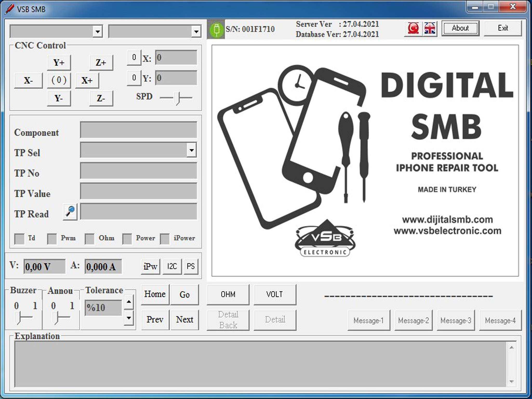Click the Tolerance %10 field
This screenshot has height=399, width=532.
click(103, 308)
